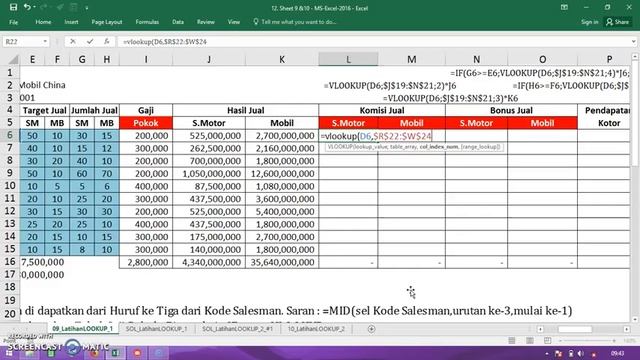Viewport: 640px width, 360px height.
Task: Cancel the formula entry with the X icon
Action: click(73, 41)
